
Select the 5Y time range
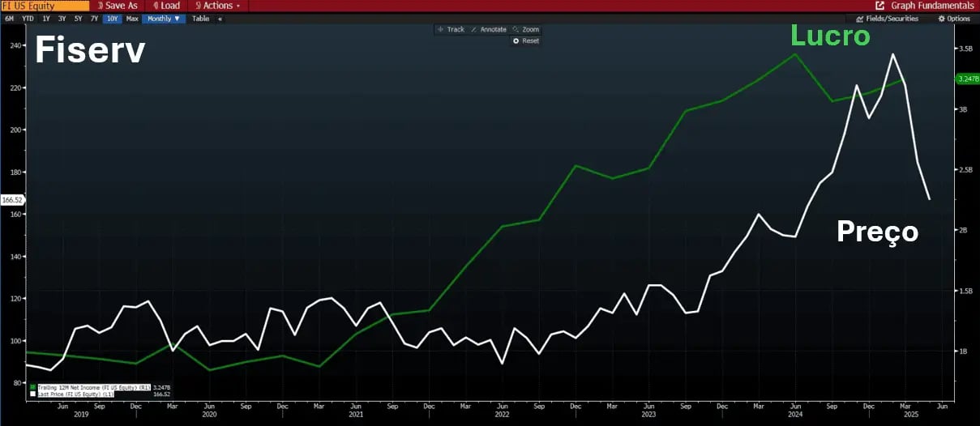tap(78, 18)
